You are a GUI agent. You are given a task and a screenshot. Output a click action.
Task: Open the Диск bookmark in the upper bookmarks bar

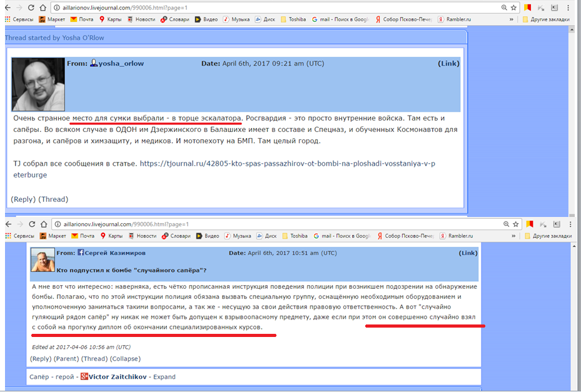tap(265, 19)
